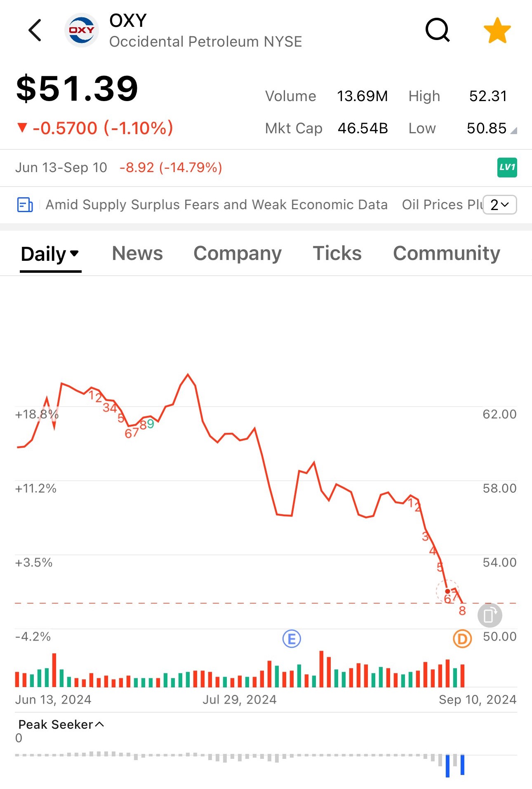The width and height of the screenshot is (532, 789).
Task: Expand the news count dropdown showing 2
Action: tap(499, 205)
